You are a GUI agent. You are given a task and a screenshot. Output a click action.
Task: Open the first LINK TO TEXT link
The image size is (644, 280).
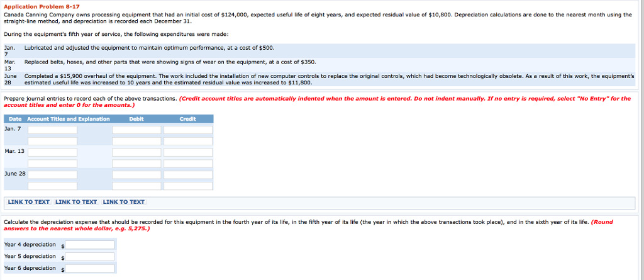tap(29, 202)
